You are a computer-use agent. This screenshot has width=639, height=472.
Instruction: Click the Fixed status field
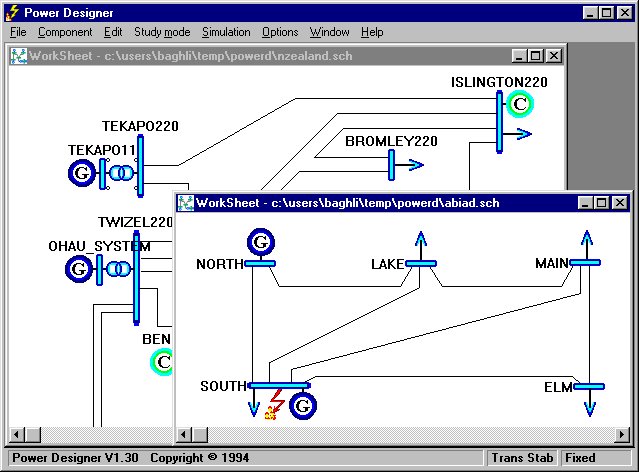tap(595, 458)
